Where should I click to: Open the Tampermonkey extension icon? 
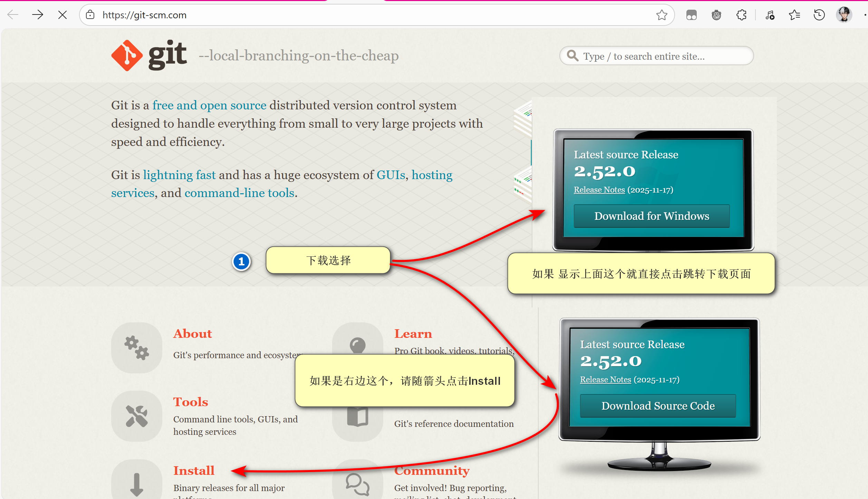click(716, 15)
